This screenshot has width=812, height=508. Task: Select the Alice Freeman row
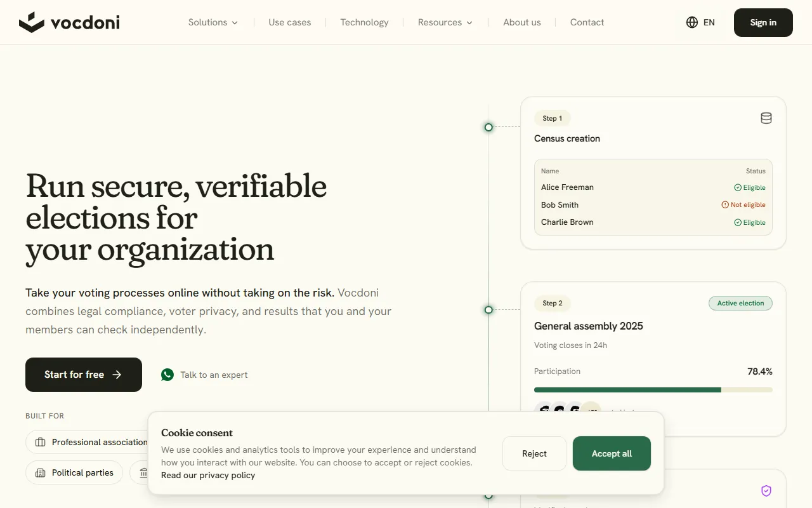tap(653, 187)
